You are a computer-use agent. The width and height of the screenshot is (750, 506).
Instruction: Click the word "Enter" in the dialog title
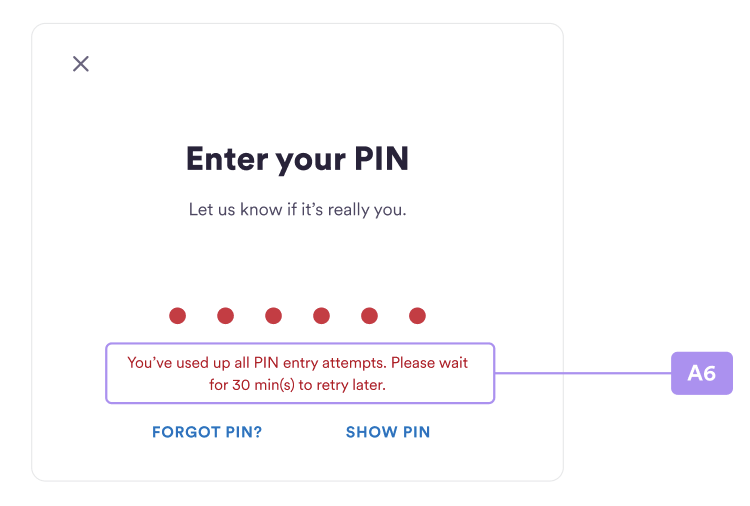[227, 158]
